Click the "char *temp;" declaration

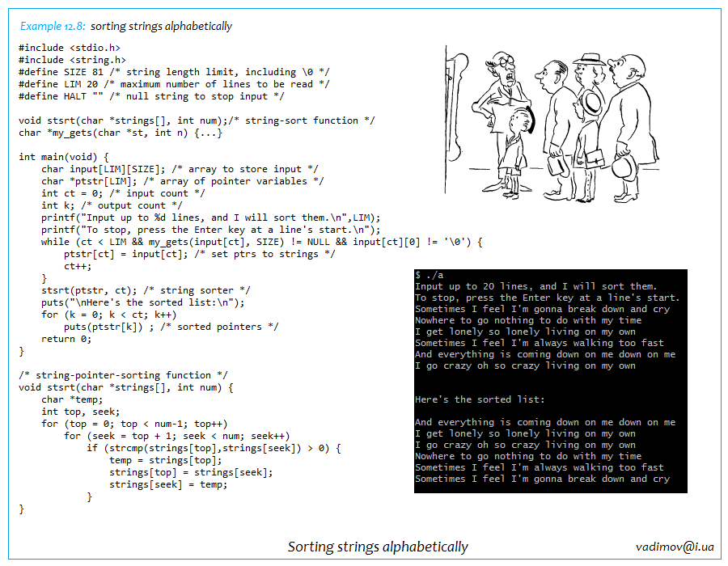point(72,399)
